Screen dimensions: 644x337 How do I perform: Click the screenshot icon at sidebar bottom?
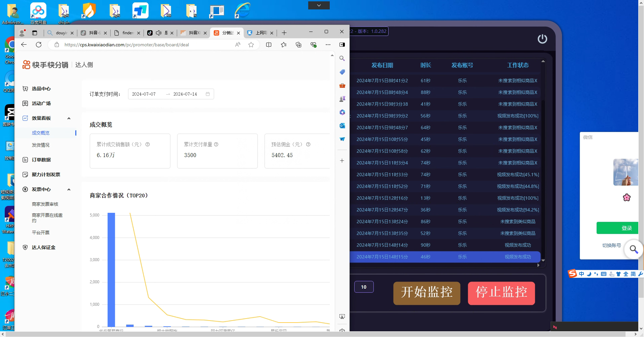pyautogui.click(x=342, y=317)
